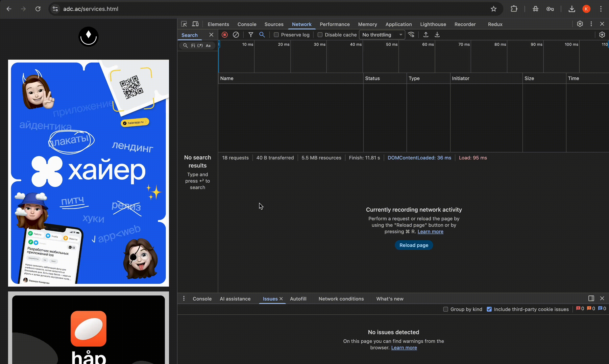Open the Memory tab
609x364 pixels.
pos(367,24)
